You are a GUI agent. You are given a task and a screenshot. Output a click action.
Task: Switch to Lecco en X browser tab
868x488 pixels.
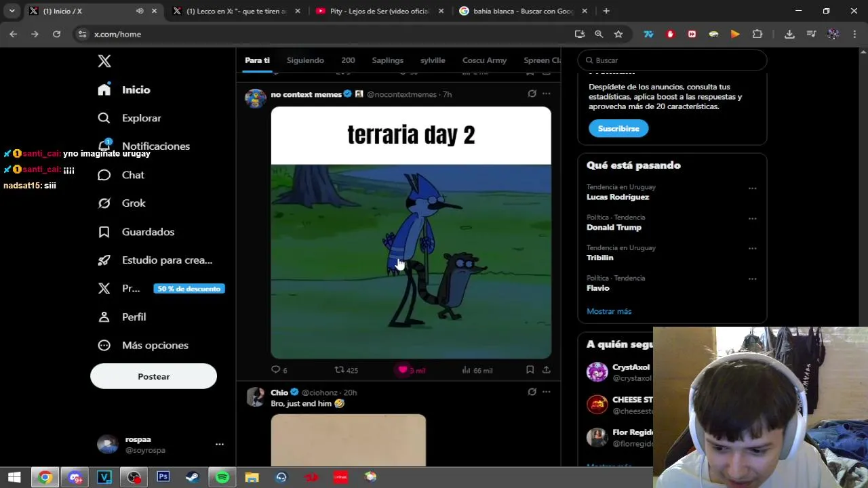pos(236,11)
